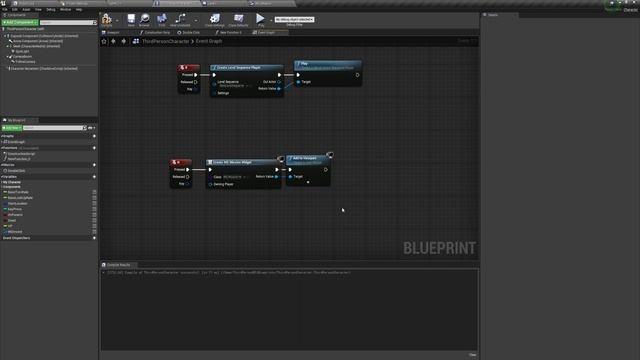Open the File menu
Screen dimensions: 640x360
(x=5, y=9)
